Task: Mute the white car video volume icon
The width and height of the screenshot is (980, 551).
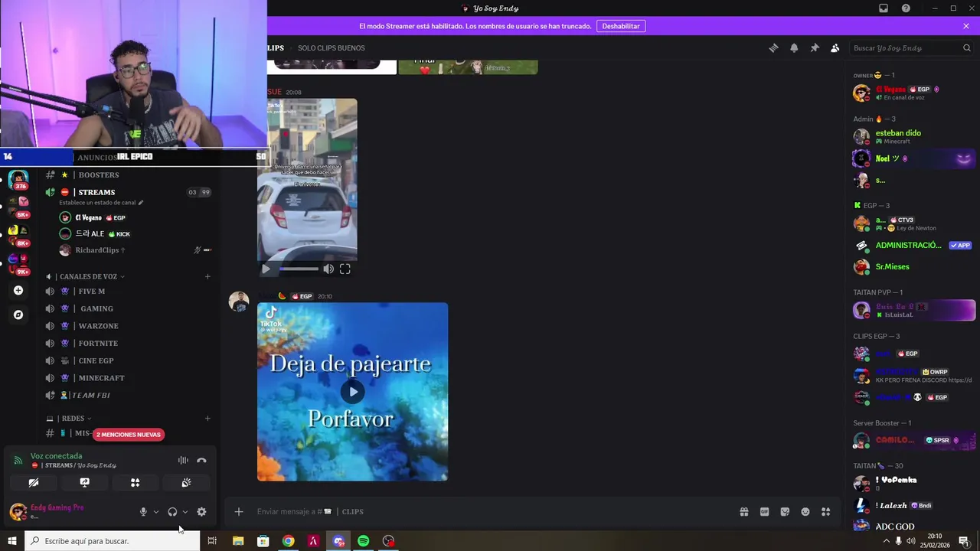Action: (x=328, y=269)
